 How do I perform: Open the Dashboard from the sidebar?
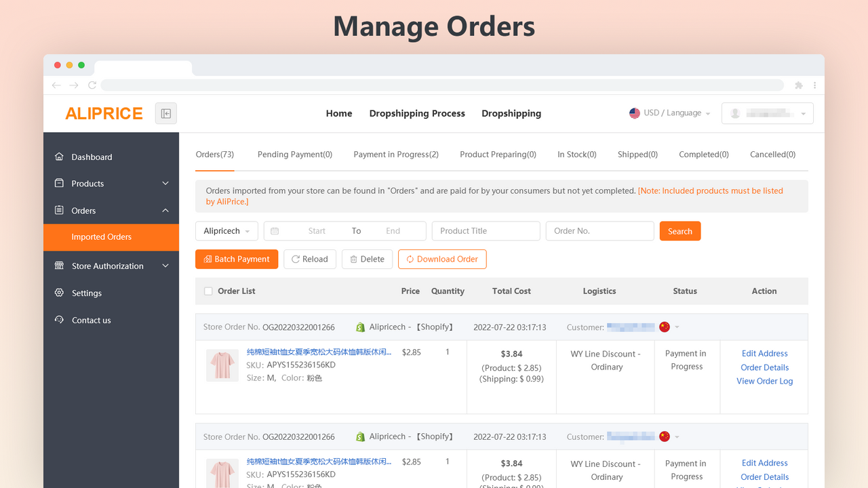60,157
